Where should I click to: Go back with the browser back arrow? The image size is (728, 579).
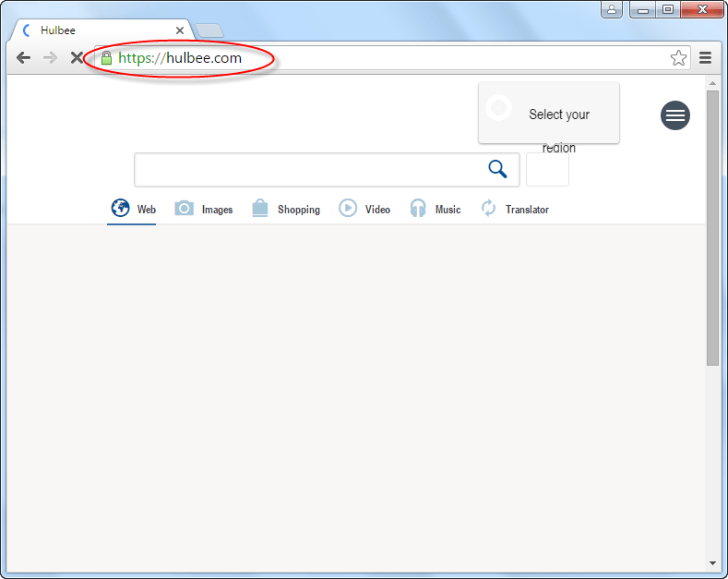pyautogui.click(x=23, y=57)
